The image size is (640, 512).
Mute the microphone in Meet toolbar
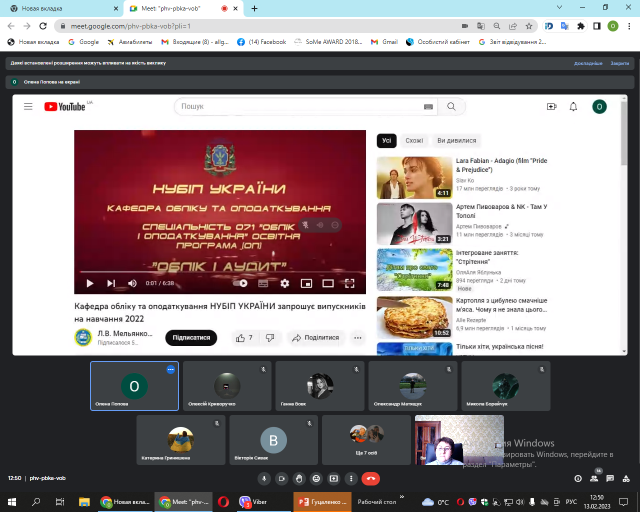point(264,479)
